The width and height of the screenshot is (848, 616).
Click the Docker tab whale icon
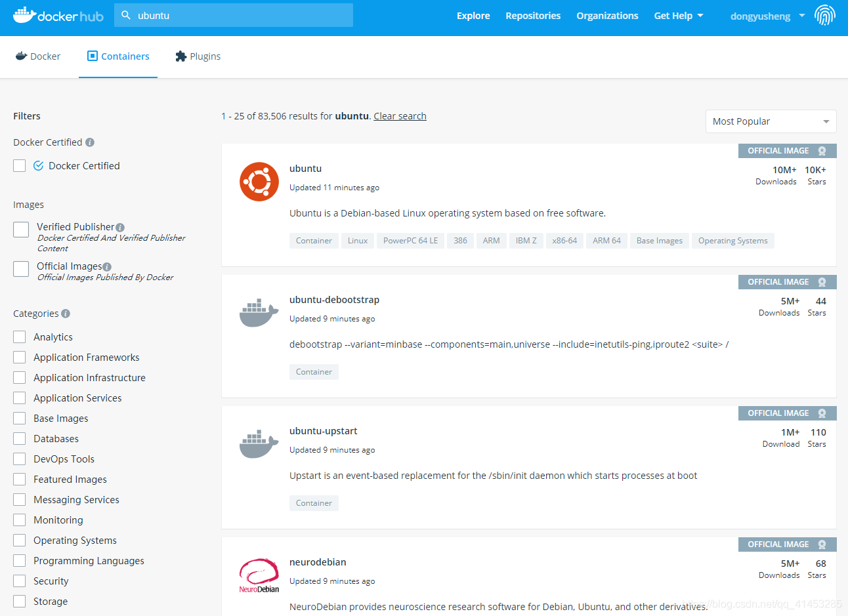22,56
